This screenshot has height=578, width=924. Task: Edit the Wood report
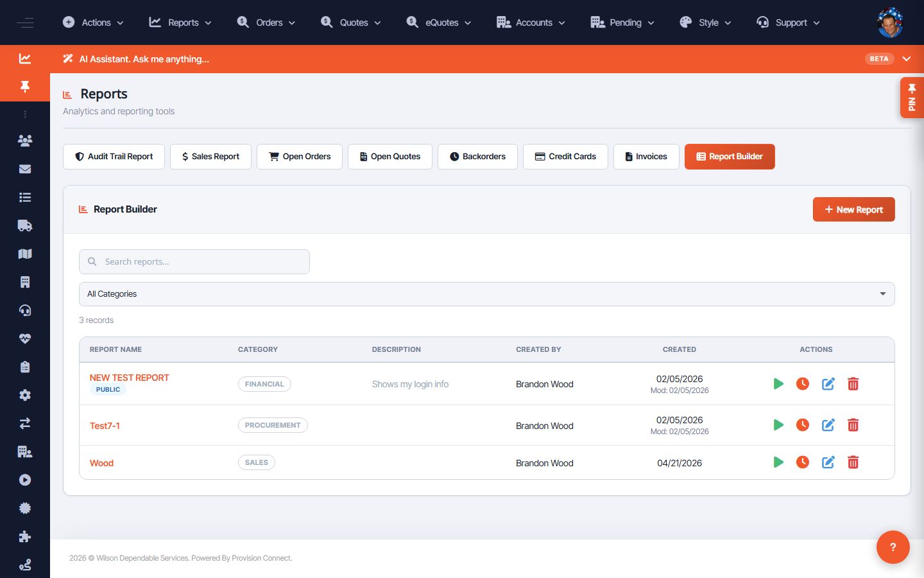point(828,462)
